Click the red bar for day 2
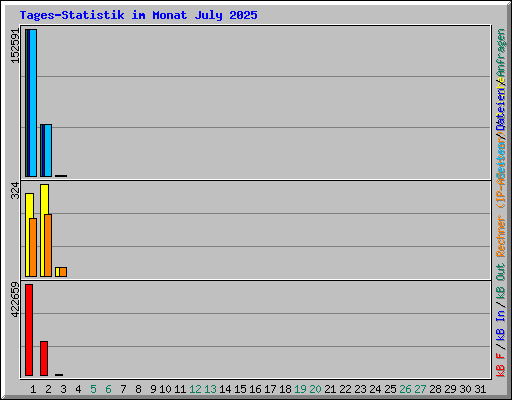The height and width of the screenshot is (400, 512). click(44, 358)
